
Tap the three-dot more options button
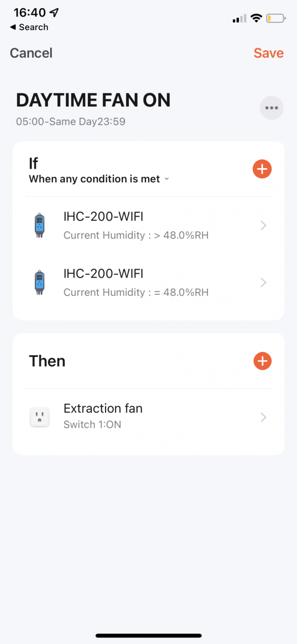coord(272,108)
